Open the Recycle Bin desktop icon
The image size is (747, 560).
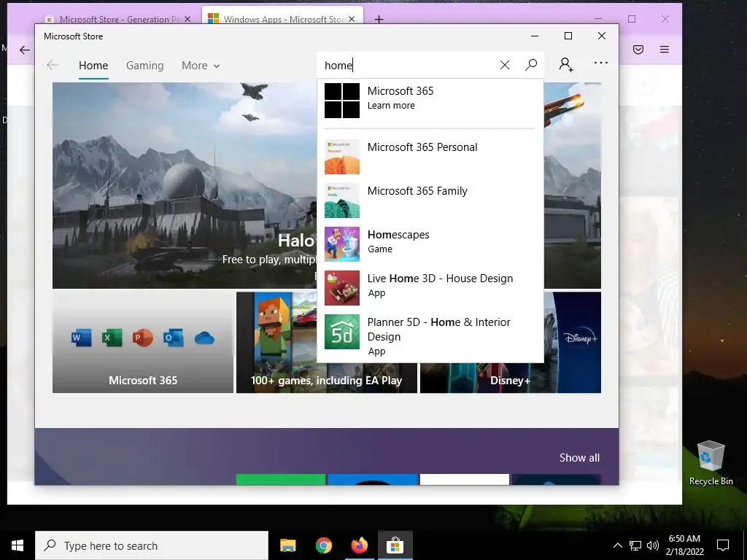coord(711,463)
